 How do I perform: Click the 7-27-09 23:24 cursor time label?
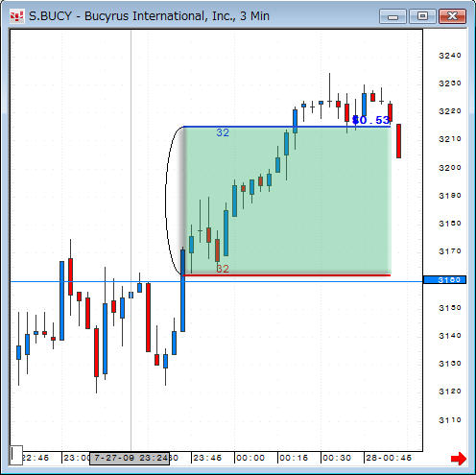[x=130, y=458]
